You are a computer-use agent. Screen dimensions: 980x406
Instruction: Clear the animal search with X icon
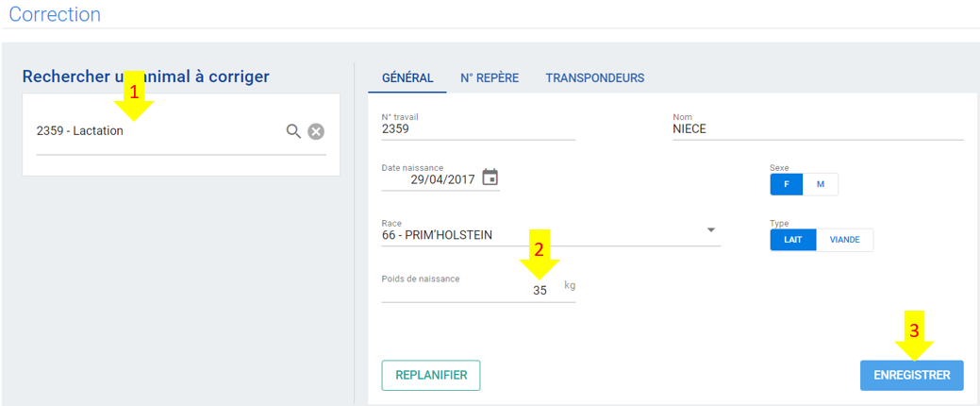pos(316,131)
